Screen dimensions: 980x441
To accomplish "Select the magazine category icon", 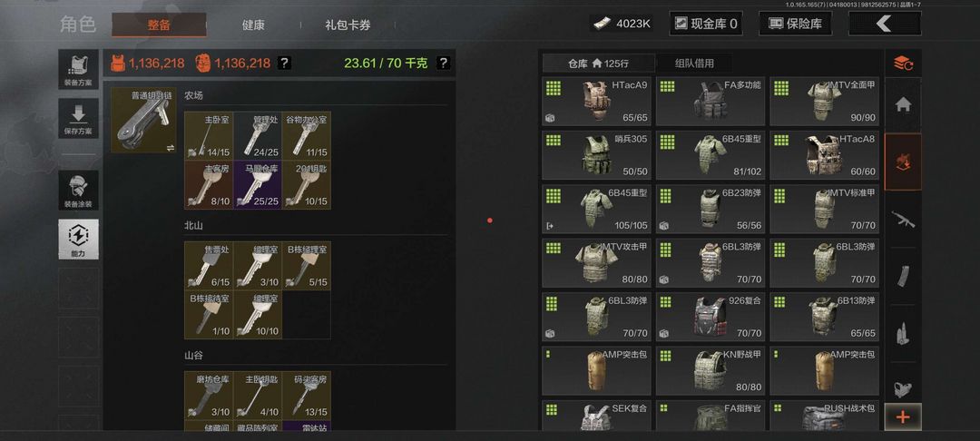I will [x=903, y=277].
